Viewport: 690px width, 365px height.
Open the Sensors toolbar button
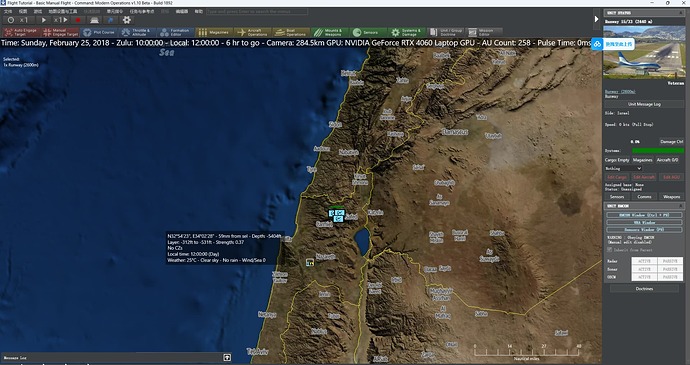point(368,33)
